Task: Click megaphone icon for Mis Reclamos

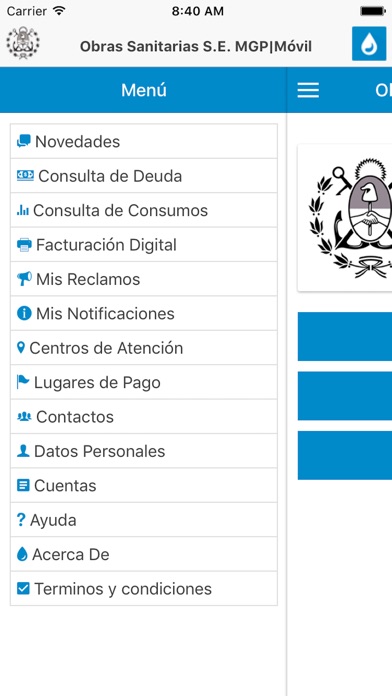Action: [x=24, y=279]
